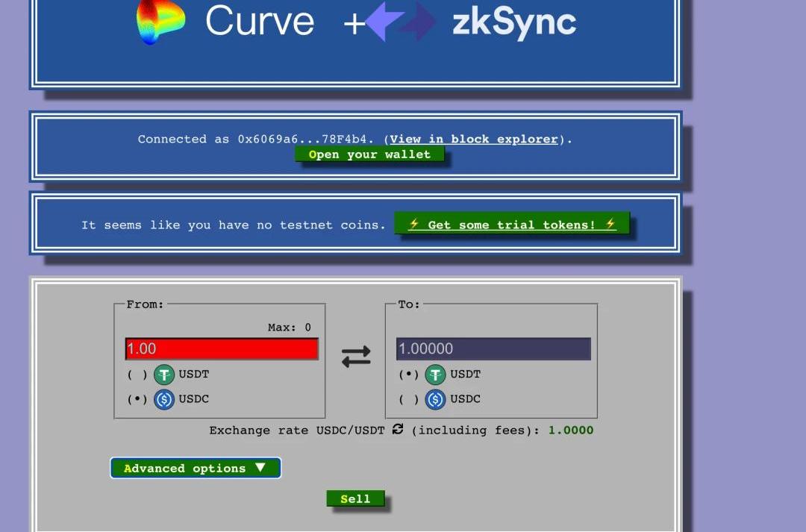The image size is (806, 532).
Task: Expand the Advanced options section
Action: point(196,468)
